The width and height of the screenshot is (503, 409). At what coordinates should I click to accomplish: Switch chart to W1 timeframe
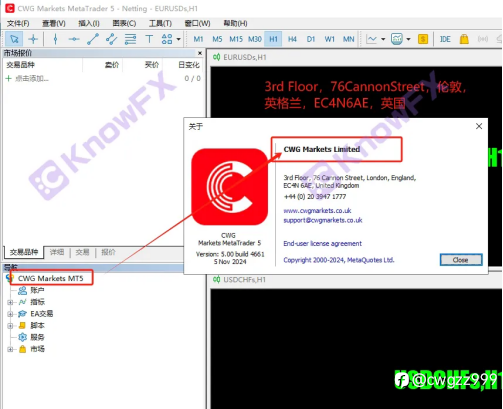coord(330,39)
